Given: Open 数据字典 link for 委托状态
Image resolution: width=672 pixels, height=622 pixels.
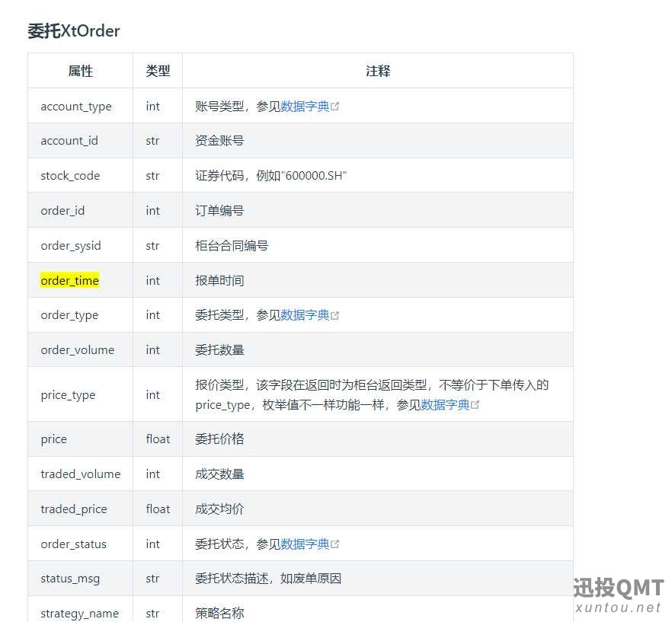Looking at the screenshot, I should [x=305, y=544].
